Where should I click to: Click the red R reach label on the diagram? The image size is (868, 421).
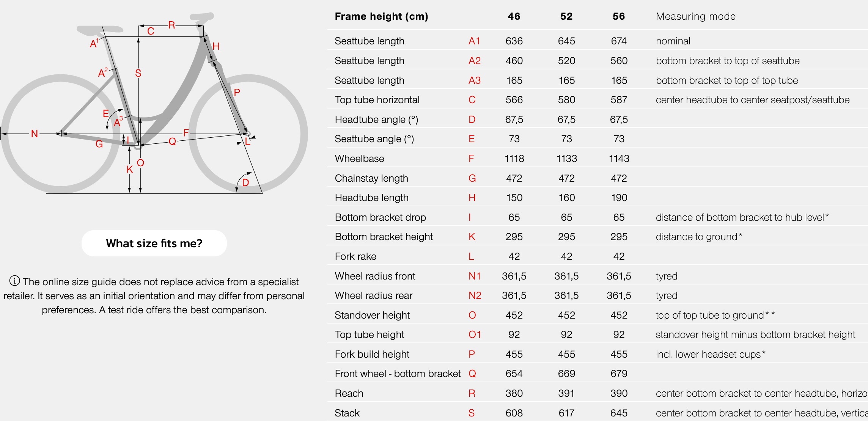pos(171,25)
